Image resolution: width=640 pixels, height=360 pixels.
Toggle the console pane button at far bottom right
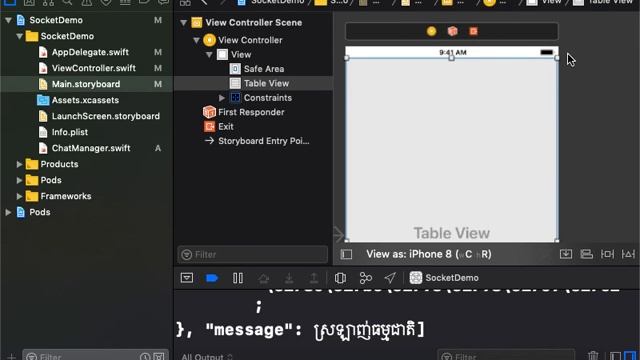click(630, 356)
